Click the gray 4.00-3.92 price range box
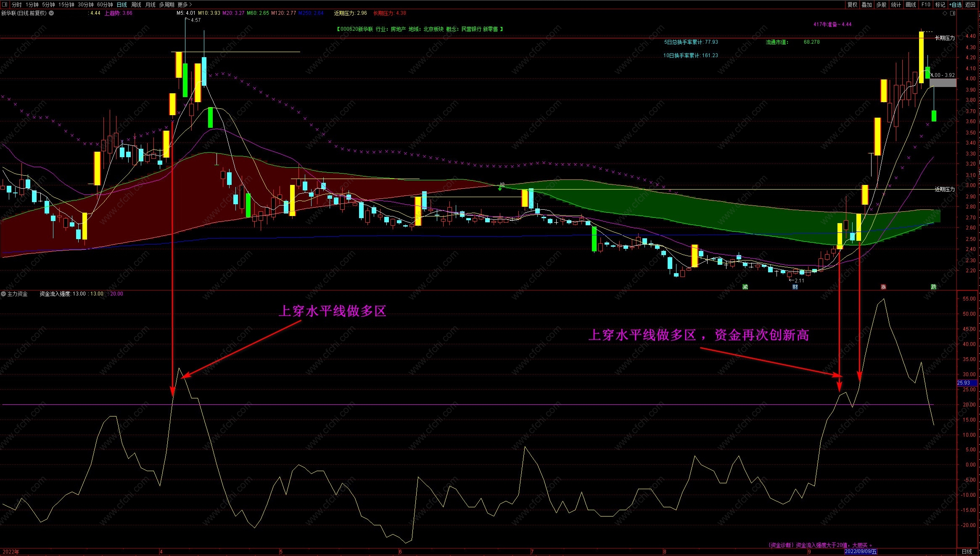The width and height of the screenshot is (980, 556). (943, 82)
